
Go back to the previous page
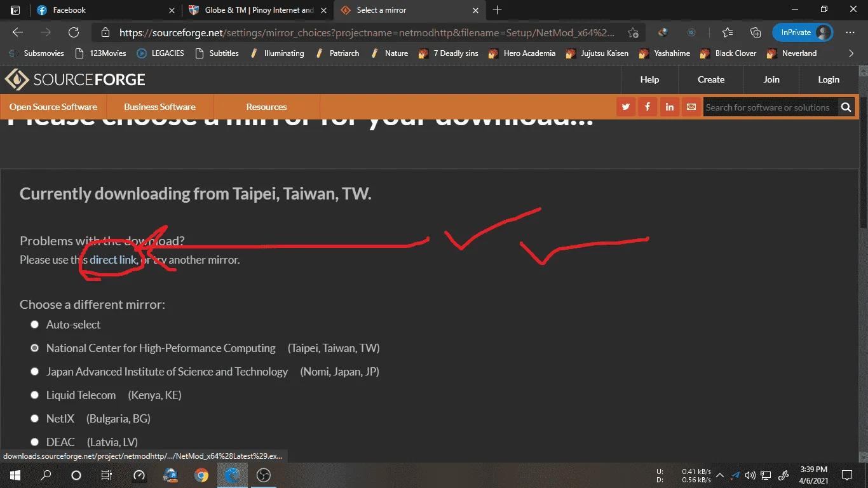(17, 32)
